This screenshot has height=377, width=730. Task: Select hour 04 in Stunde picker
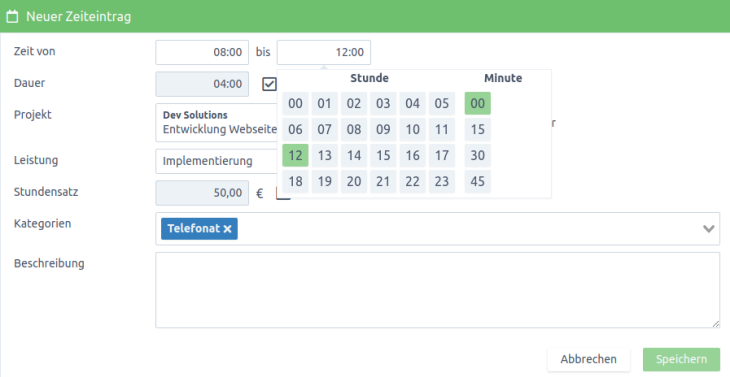(x=412, y=103)
